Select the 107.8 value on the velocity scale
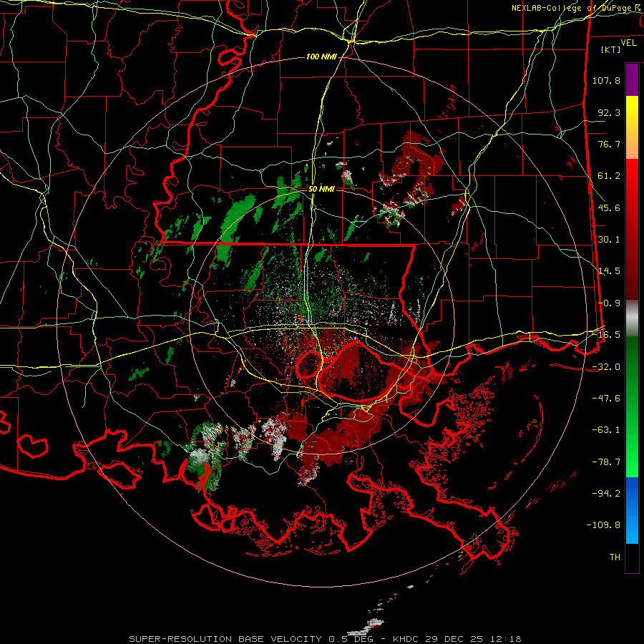 point(606,80)
